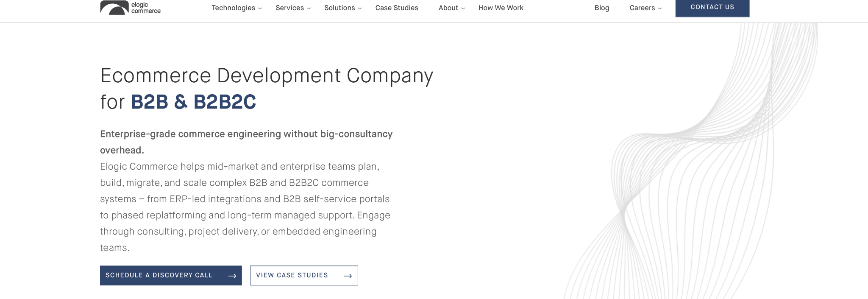Expand the chevron beside Technologies
Image resolution: width=868 pixels, height=299 pixels.
point(260,8)
